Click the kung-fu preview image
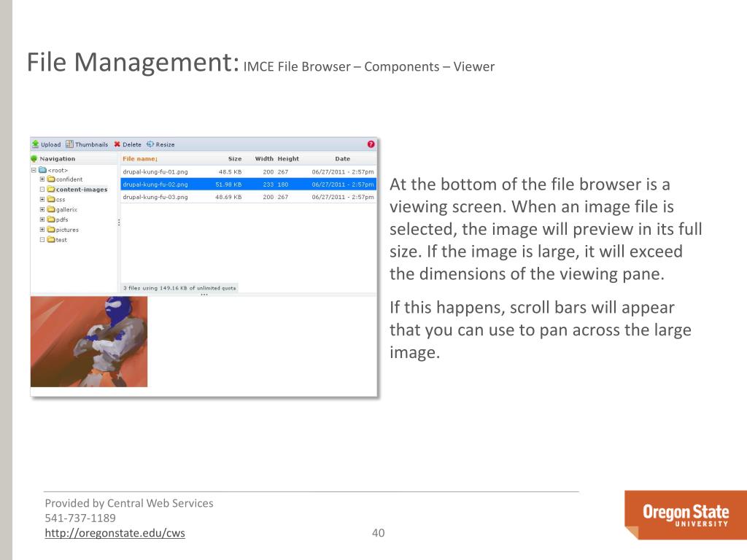The height and width of the screenshot is (560, 747). click(x=89, y=341)
